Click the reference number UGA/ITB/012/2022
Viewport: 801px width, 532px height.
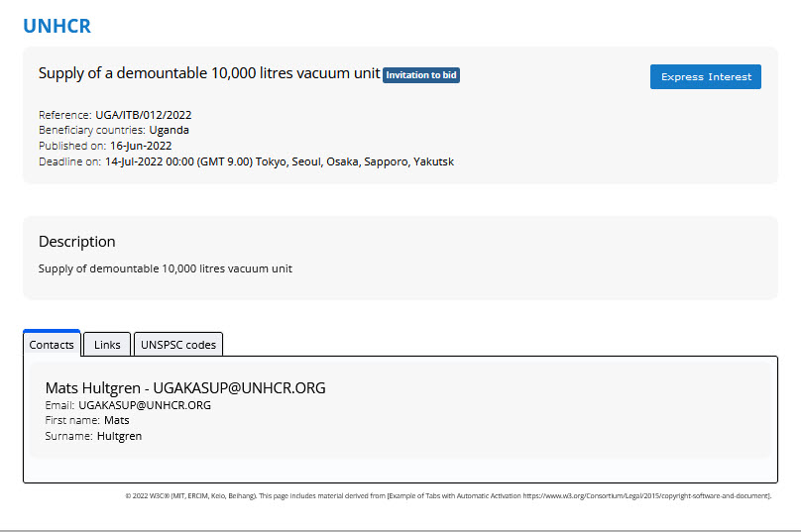click(x=143, y=115)
